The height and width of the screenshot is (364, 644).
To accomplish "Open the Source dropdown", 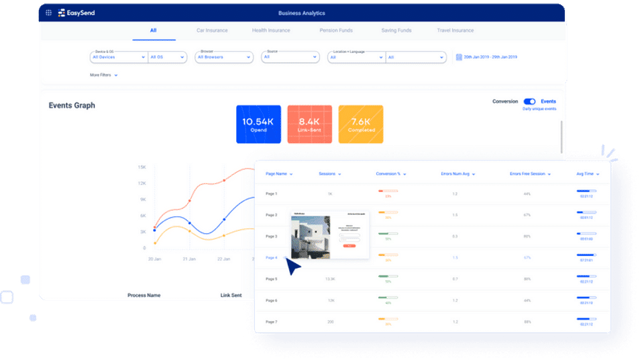I will point(290,57).
